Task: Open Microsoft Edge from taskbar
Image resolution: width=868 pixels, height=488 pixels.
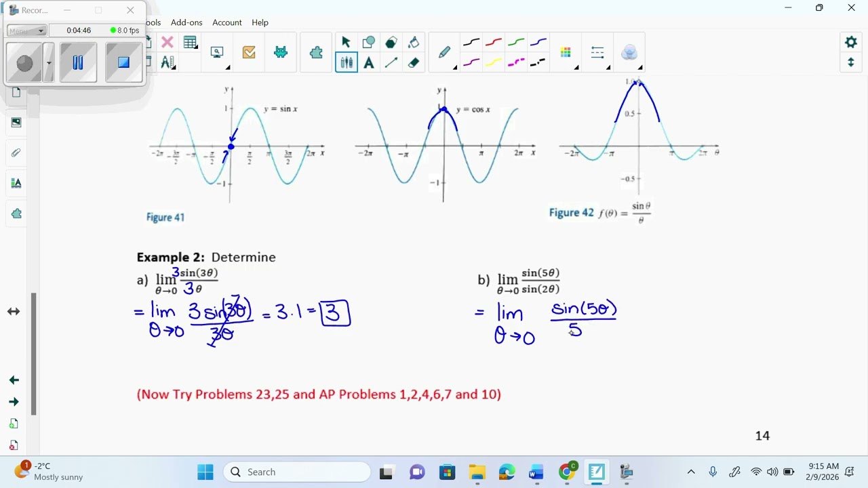Action: (507, 472)
